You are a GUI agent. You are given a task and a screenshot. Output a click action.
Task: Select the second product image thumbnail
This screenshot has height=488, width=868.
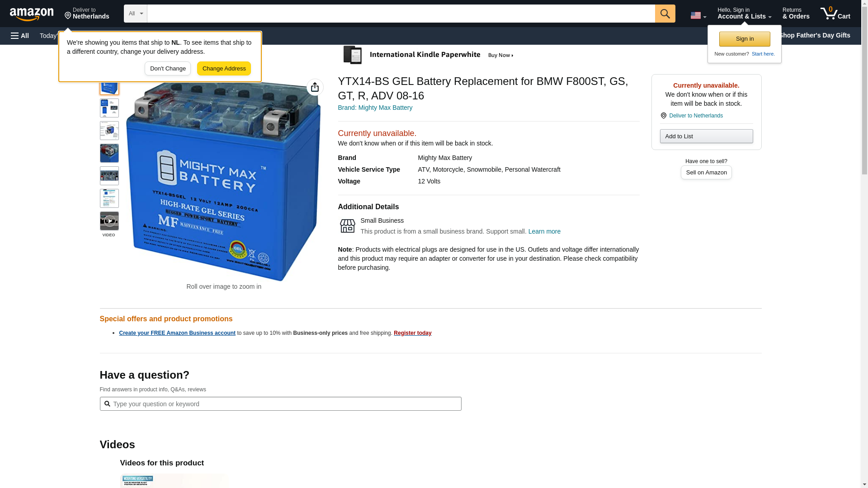click(109, 108)
